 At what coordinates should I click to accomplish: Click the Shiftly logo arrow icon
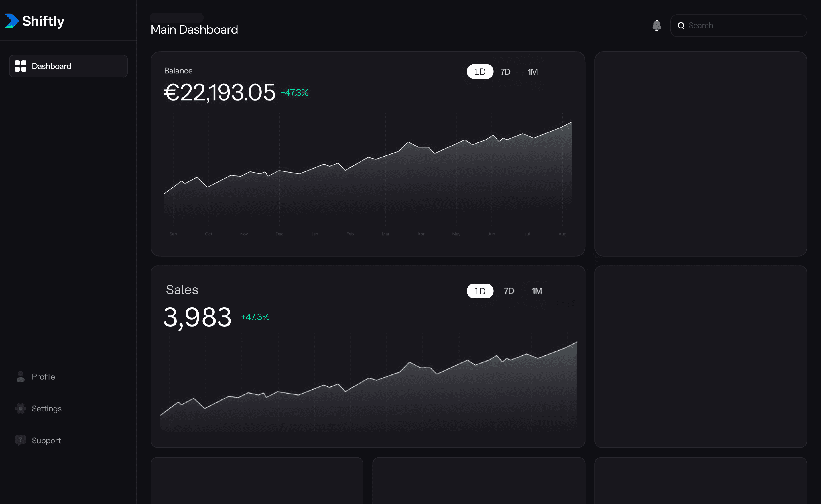coord(12,21)
